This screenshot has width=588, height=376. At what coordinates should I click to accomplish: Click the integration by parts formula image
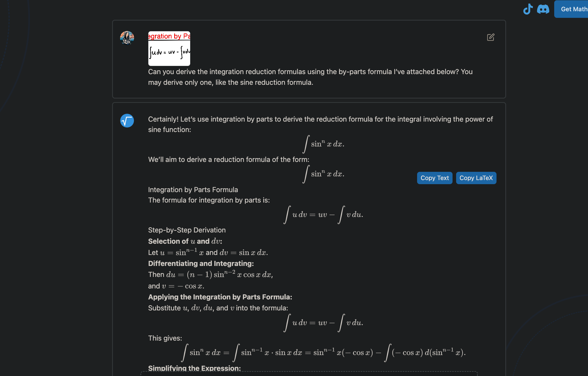[x=169, y=48]
